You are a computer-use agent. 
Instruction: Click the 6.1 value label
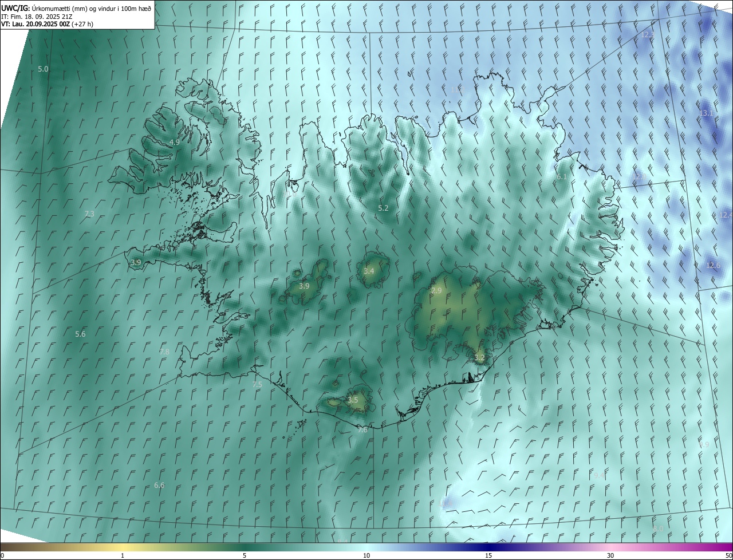[x=561, y=177]
